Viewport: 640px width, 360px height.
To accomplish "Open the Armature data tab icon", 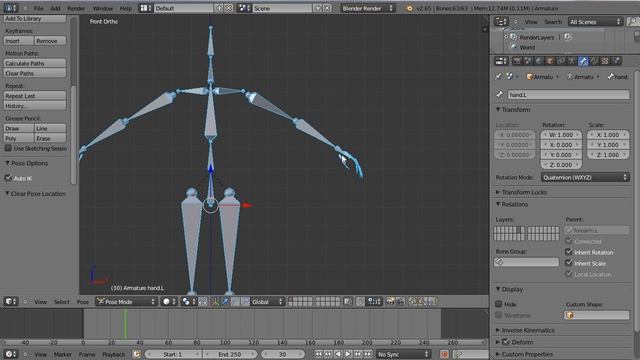I will [x=572, y=61].
